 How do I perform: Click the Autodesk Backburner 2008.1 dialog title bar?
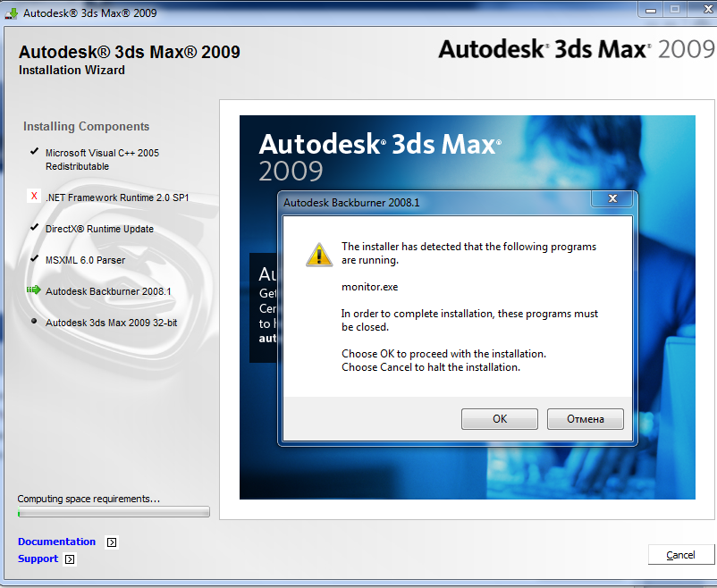pyautogui.click(x=434, y=203)
